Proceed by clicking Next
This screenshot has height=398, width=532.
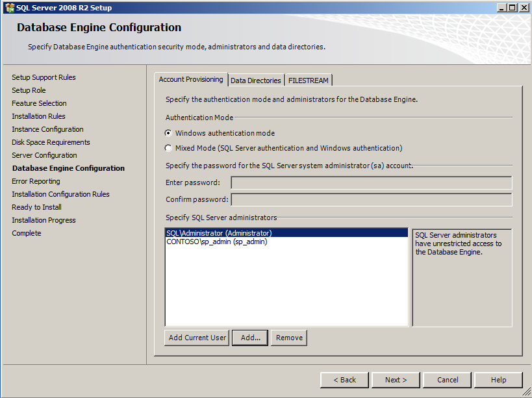pyautogui.click(x=396, y=380)
